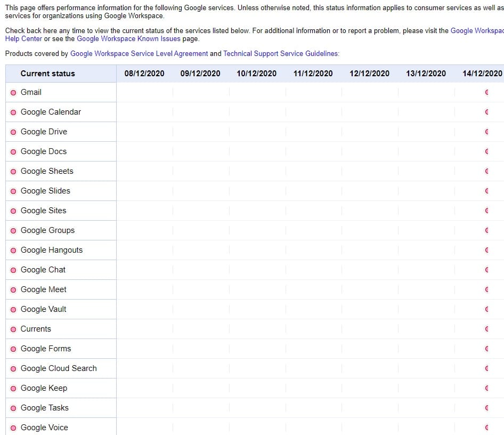This screenshot has height=435, width=504.
Task: Open the 14/12/2020 outage marker for Google Chat
Action: pyautogui.click(x=486, y=270)
